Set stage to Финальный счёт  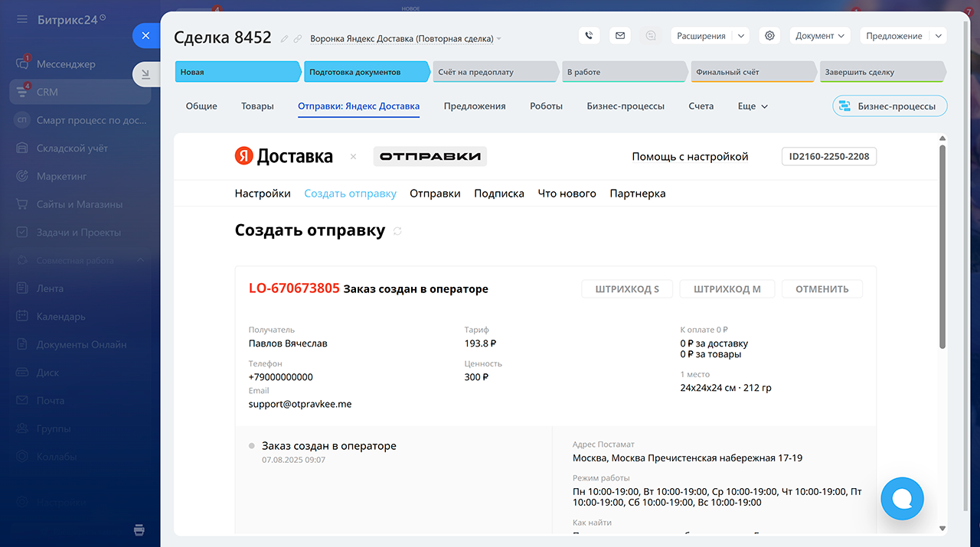[x=753, y=72]
